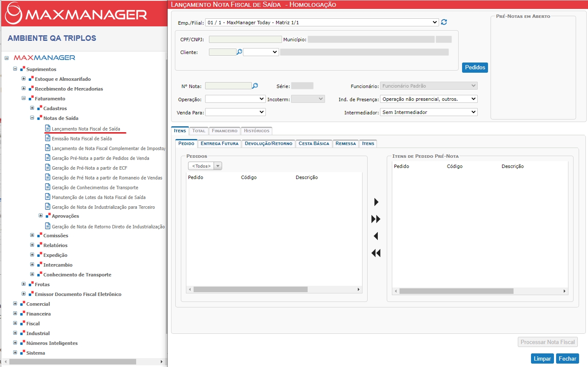Select the Itens main tab
The width and height of the screenshot is (588, 367).
coord(180,131)
